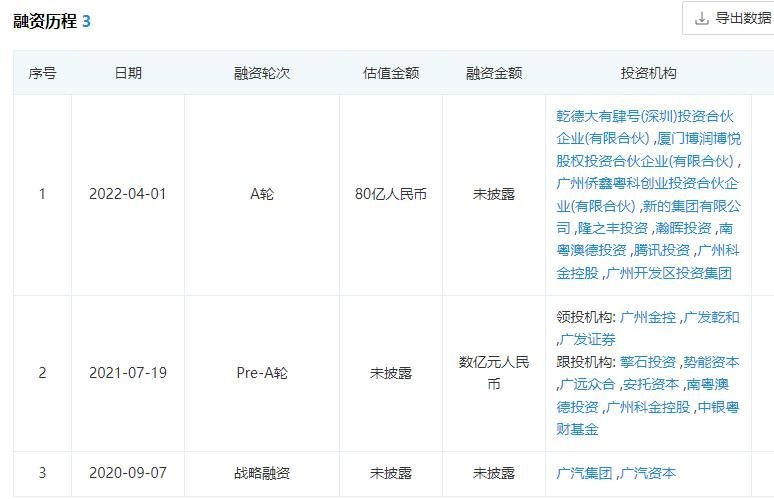The image size is (774, 499).
Task: Open 势能资本 investor link
Action: point(711,362)
